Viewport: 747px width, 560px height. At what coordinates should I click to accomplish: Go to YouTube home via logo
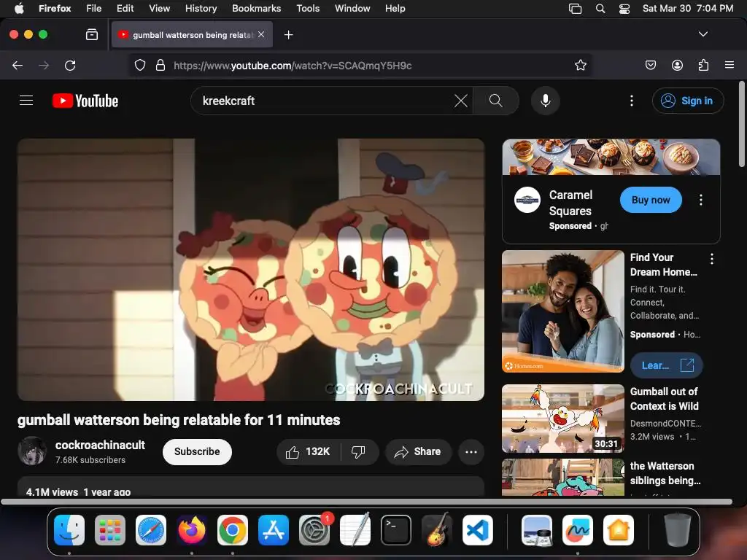(85, 101)
